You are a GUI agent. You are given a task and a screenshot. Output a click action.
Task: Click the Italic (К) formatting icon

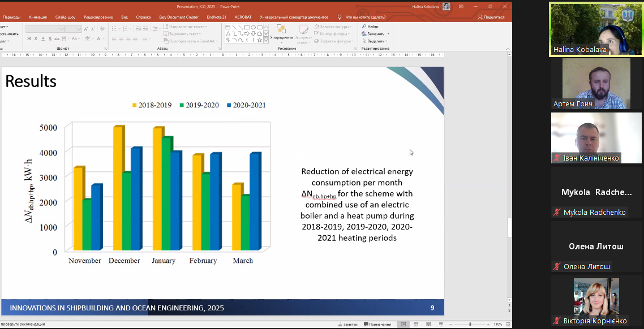(x=36, y=39)
